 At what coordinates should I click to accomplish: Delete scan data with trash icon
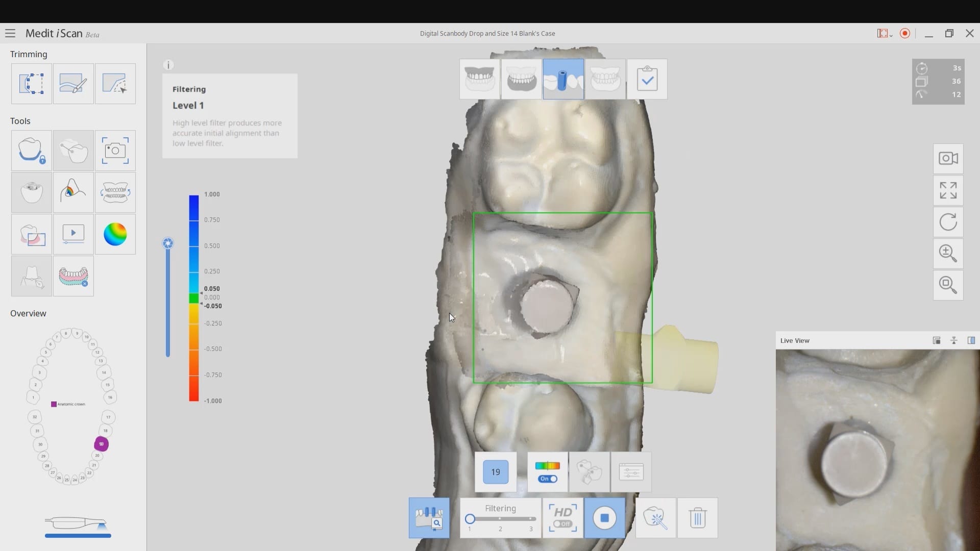[x=698, y=518]
